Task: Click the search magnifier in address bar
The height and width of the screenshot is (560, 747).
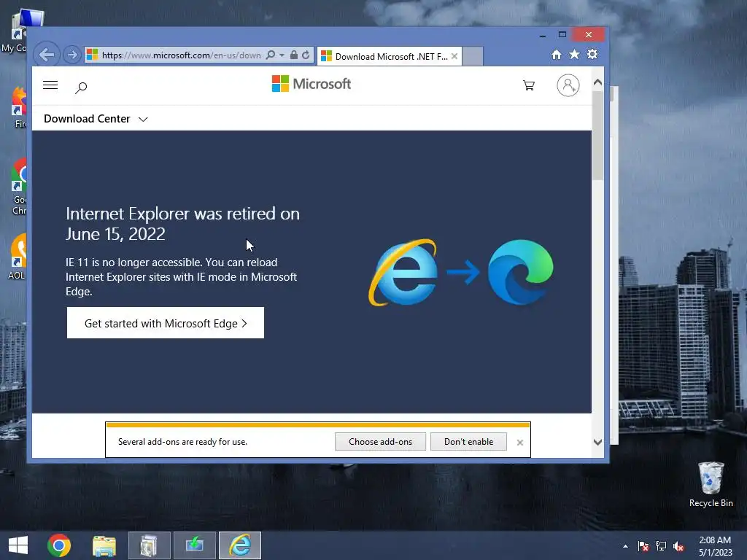Action: coord(271,55)
